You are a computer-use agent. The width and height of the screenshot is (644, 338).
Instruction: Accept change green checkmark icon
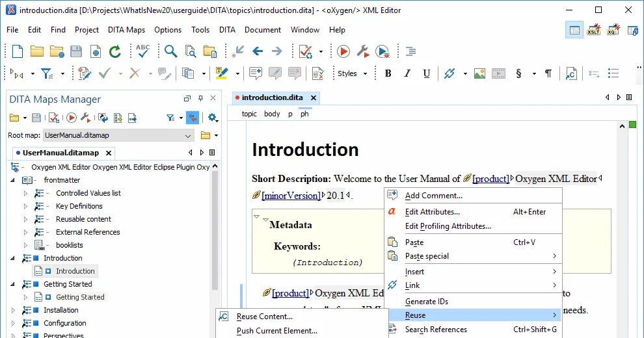[x=105, y=73]
